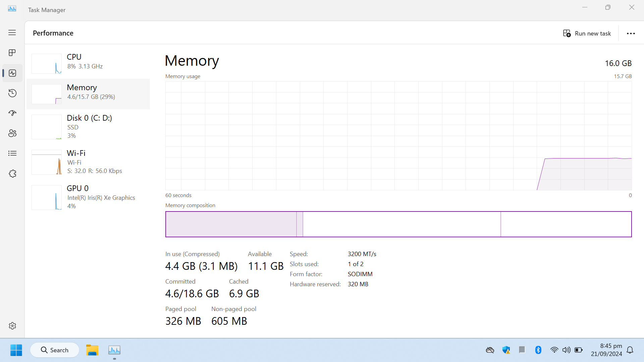Select the Wi-Fi performance item
644x362 pixels.
tap(89, 162)
